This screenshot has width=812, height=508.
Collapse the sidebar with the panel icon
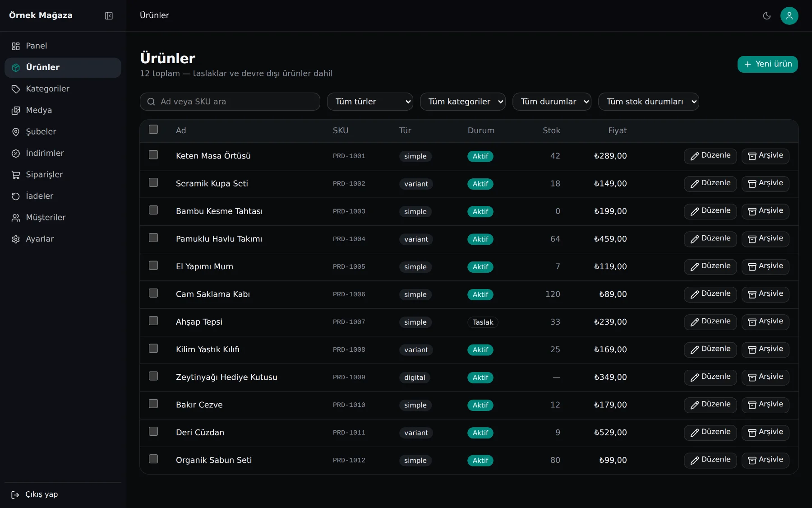coord(109,16)
